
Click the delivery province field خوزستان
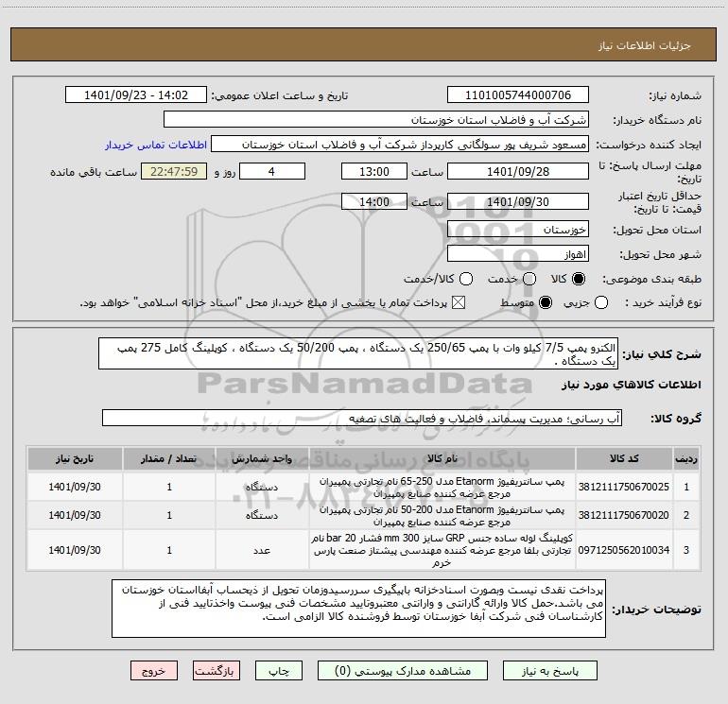(x=518, y=230)
